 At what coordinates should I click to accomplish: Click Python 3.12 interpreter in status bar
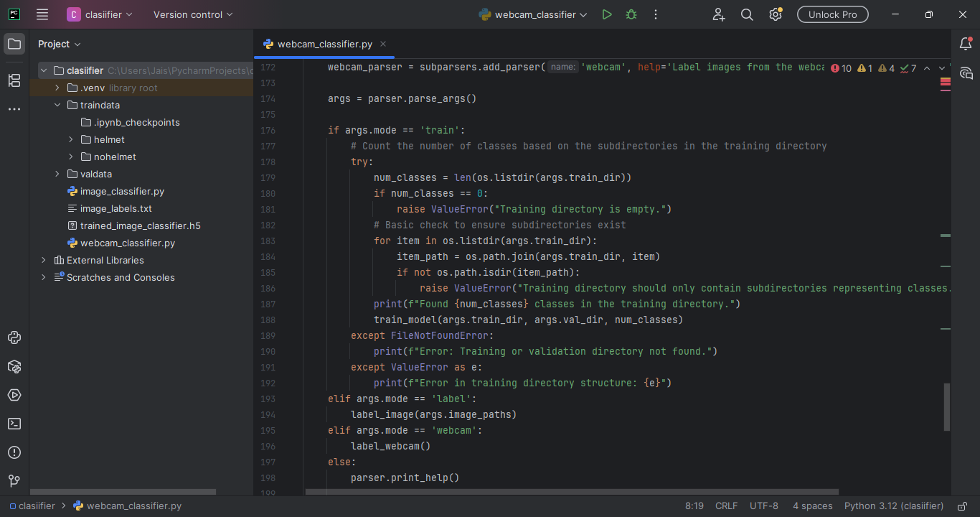(x=893, y=506)
